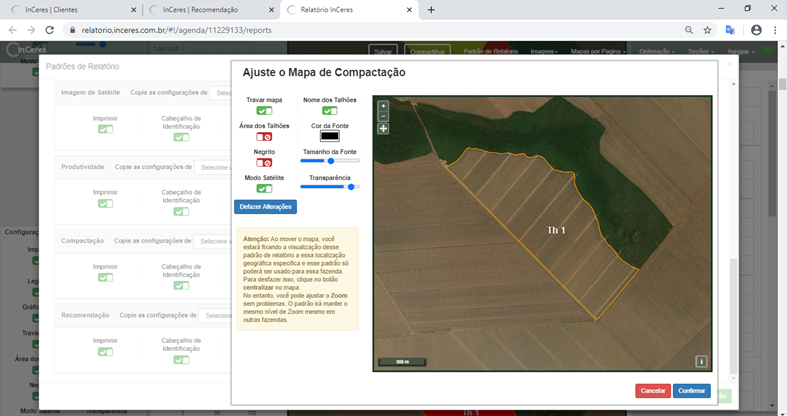This screenshot has height=416, width=787.
Task: Enable Área dos Talhões switch
Action: (264, 136)
